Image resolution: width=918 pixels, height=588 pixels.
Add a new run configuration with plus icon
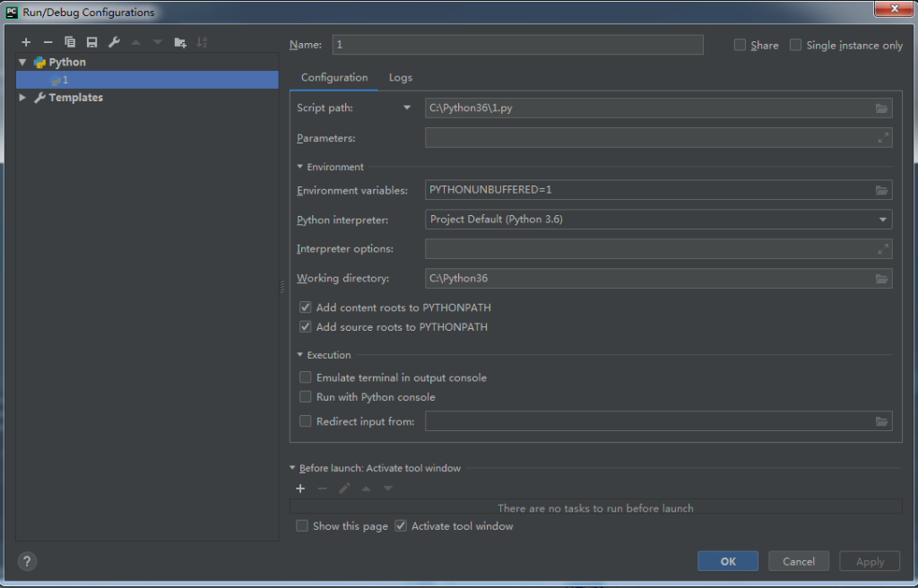[25, 41]
